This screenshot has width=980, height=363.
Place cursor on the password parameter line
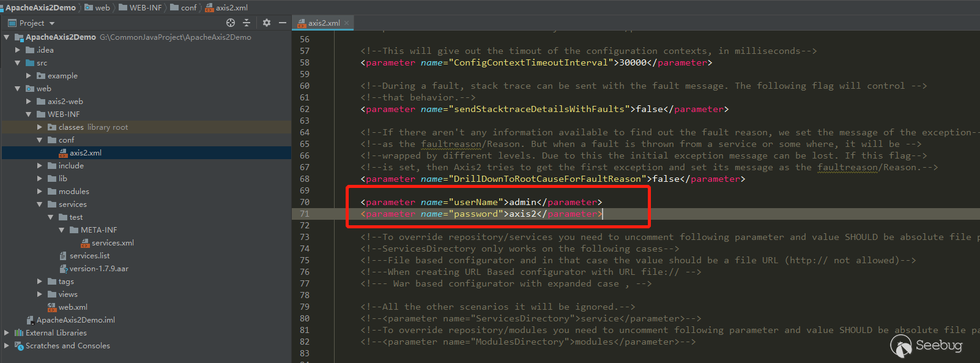(x=476, y=214)
